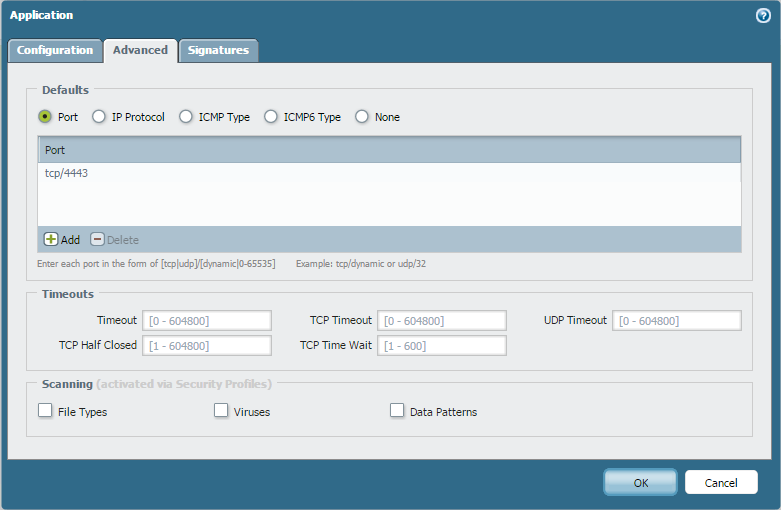Enable File Types scanning checkbox
Image resolution: width=781 pixels, height=510 pixels.
(x=45, y=411)
